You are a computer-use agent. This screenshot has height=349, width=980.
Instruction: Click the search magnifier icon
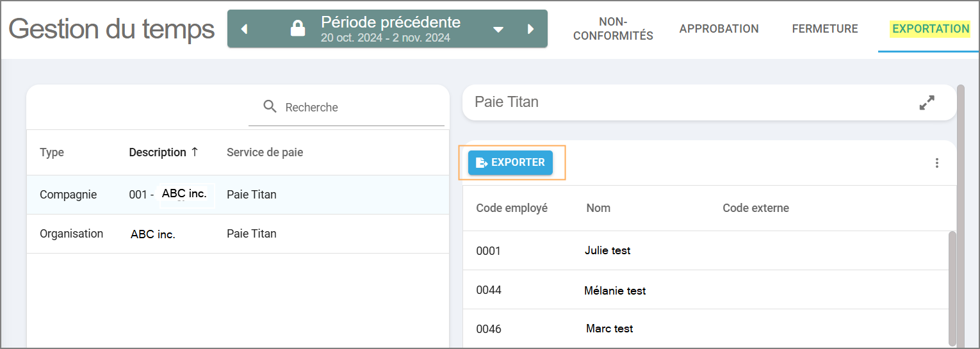270,107
